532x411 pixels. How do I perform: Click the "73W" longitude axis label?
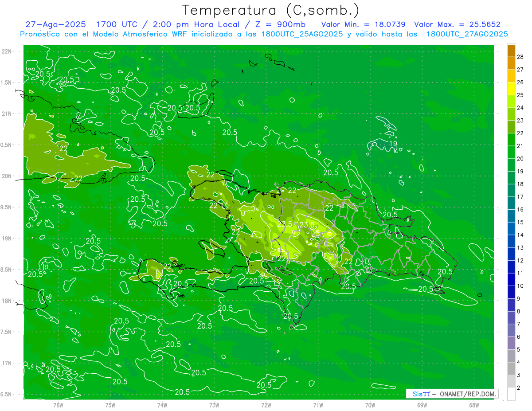pyautogui.click(x=214, y=405)
